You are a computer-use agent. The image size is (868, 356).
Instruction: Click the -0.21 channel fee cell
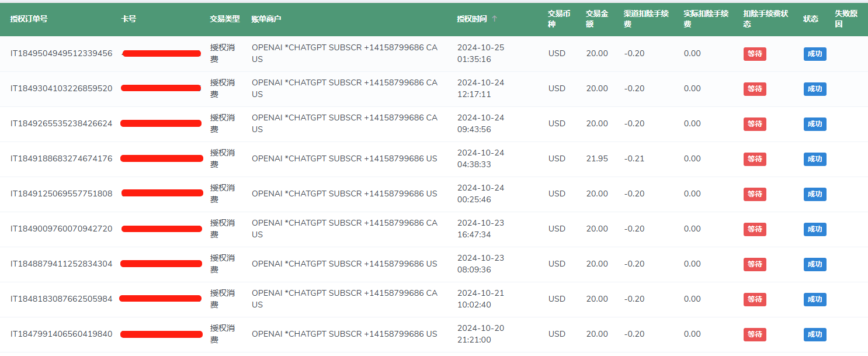634,158
